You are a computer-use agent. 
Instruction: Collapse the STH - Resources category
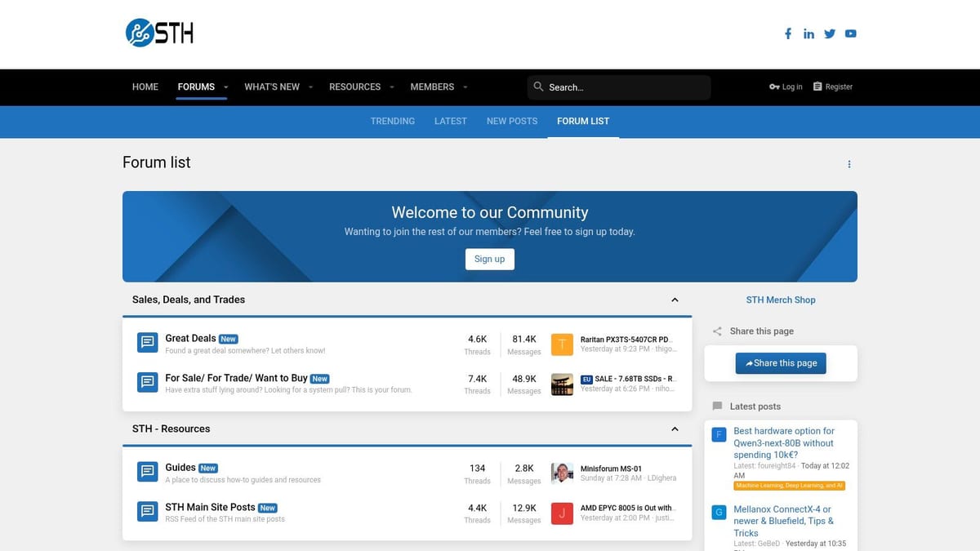(x=675, y=429)
